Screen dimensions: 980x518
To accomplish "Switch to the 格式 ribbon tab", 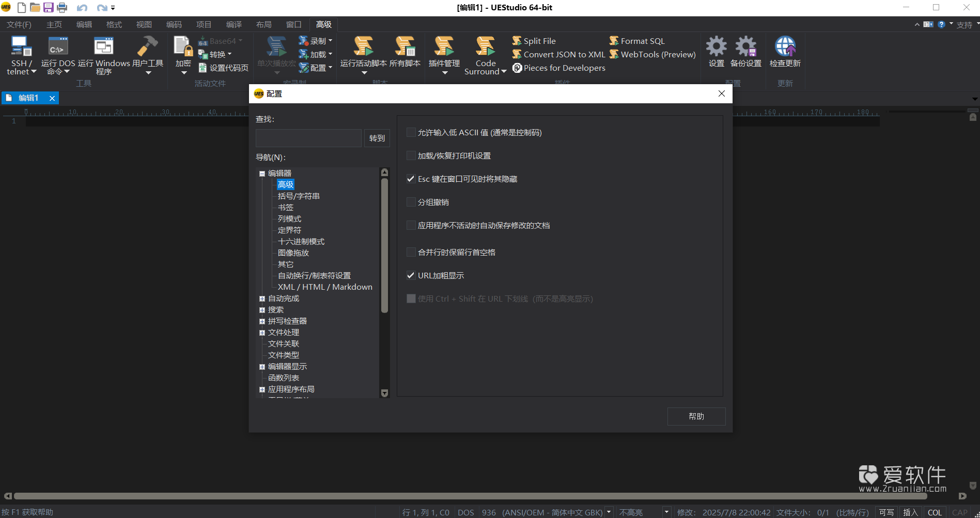I will [x=114, y=24].
